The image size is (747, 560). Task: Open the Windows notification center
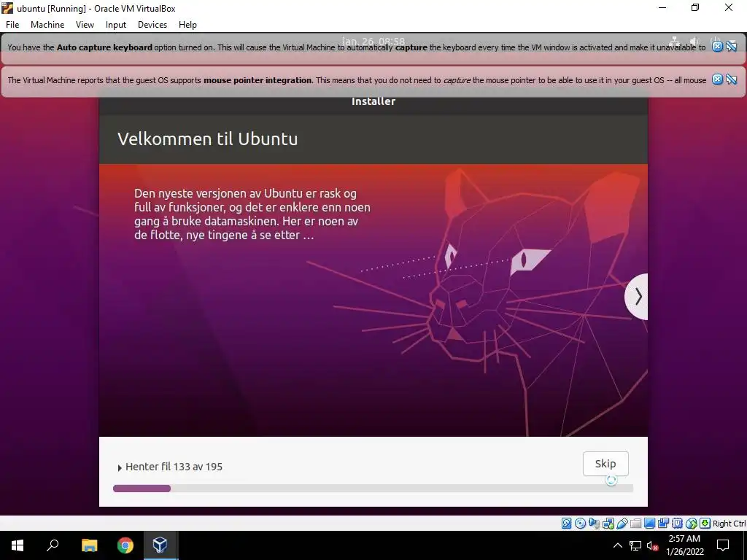[x=723, y=545]
